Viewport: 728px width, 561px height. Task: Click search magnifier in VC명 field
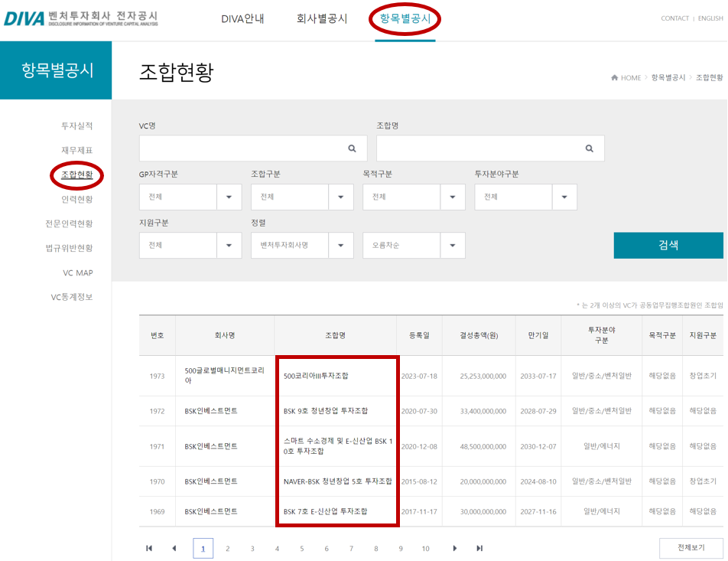click(352, 148)
